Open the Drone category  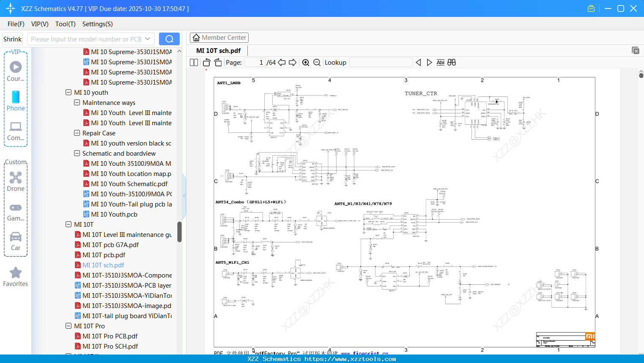(x=16, y=181)
